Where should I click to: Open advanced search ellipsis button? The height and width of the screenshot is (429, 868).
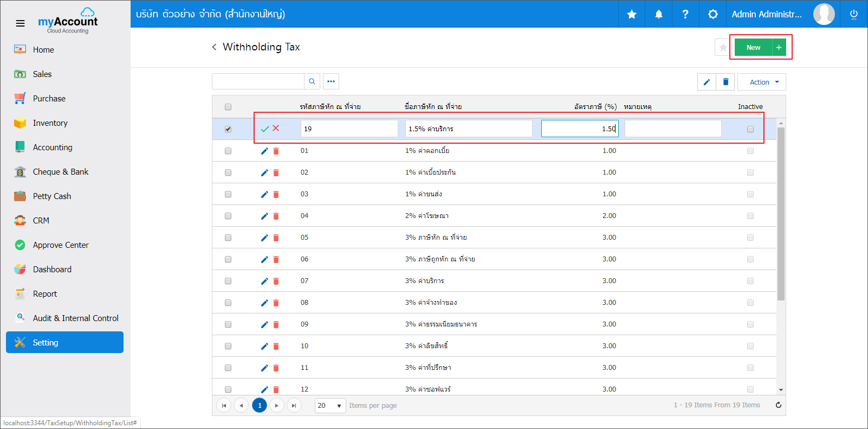click(x=331, y=81)
